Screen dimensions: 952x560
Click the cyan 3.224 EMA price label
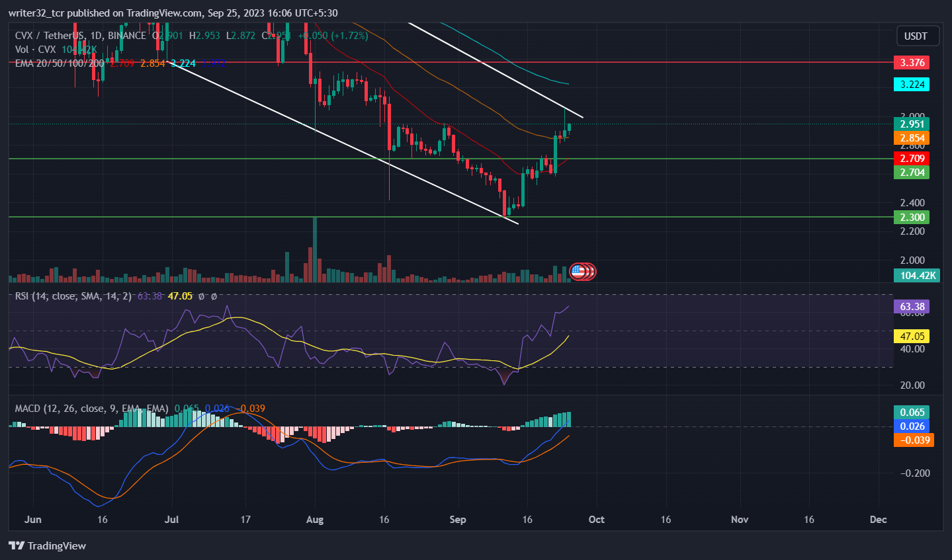(912, 85)
